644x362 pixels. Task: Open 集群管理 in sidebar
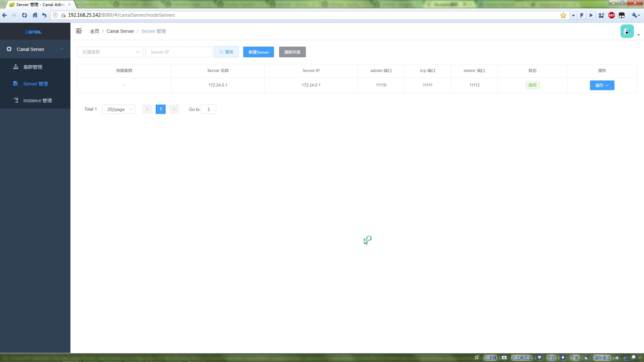click(33, 67)
